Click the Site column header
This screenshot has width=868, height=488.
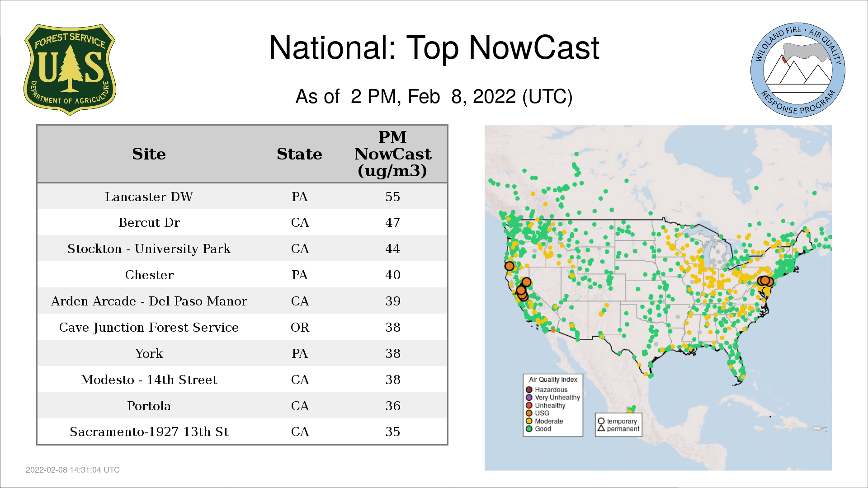point(149,154)
